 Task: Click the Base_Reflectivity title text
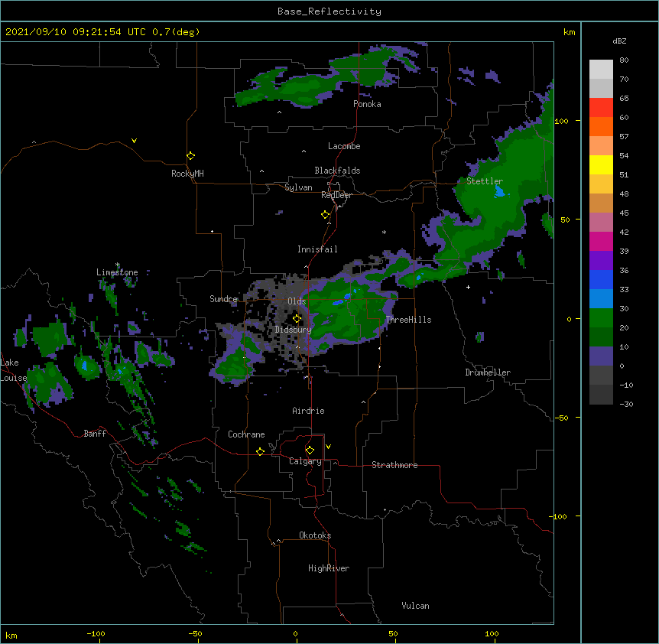pyautogui.click(x=329, y=11)
